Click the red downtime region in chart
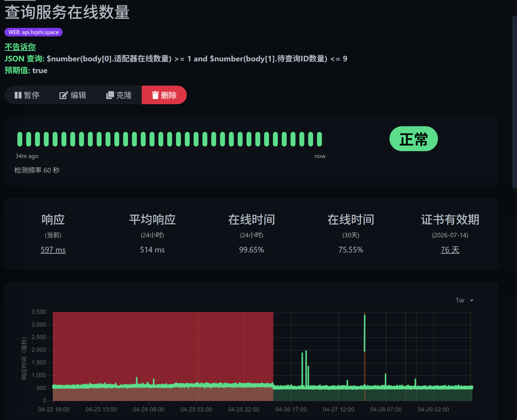517x420 pixels. pos(163,347)
